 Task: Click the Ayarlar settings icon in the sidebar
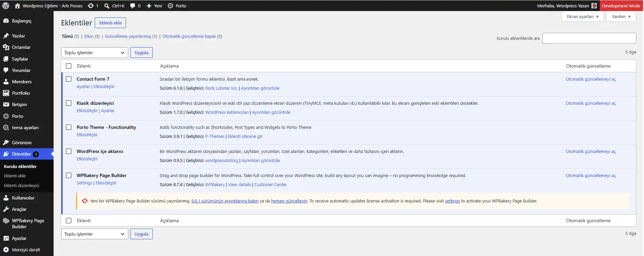pyautogui.click(x=6, y=238)
